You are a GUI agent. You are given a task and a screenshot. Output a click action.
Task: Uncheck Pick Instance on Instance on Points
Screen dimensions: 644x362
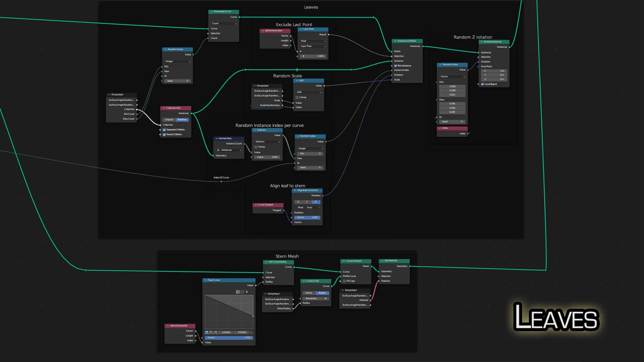tap(396, 66)
